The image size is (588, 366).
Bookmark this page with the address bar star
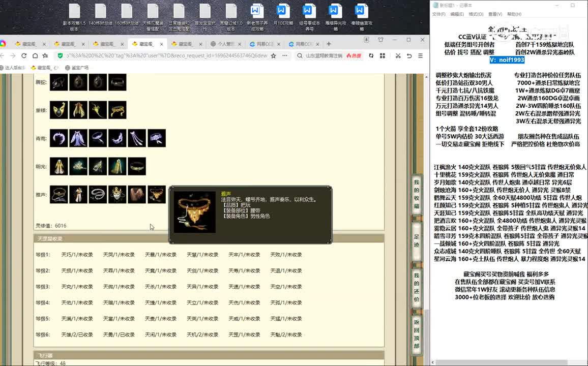(273, 56)
